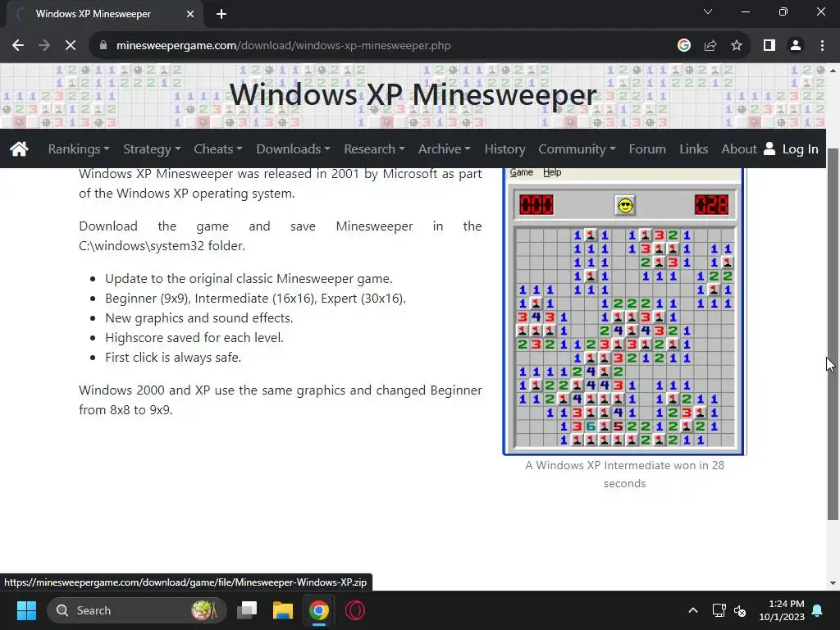Close the Windows XP Minesweeper tab

[x=190, y=14]
